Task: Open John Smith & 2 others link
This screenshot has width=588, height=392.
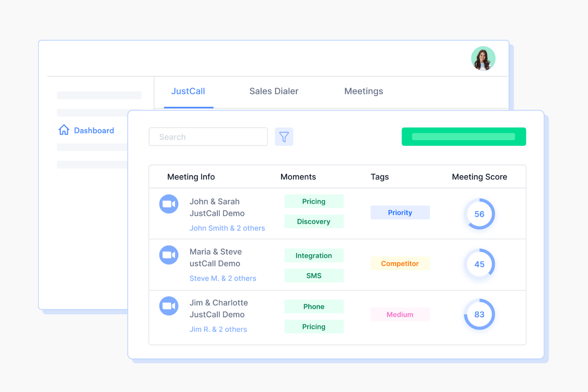Action: point(227,228)
